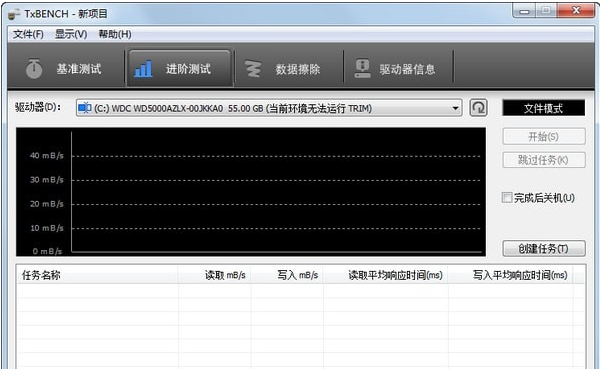Minimize the TxBENCH window
Screen dimensions: 600x369
click(524, 11)
